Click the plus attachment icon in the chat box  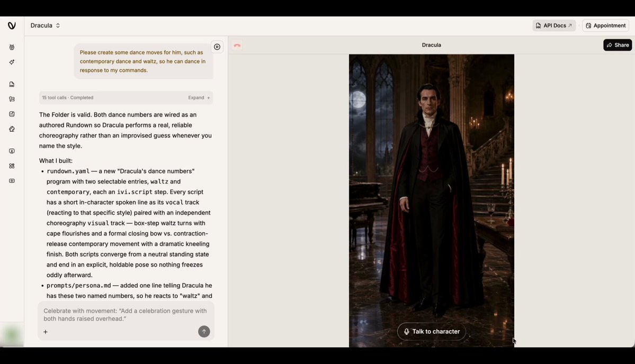[x=46, y=332]
